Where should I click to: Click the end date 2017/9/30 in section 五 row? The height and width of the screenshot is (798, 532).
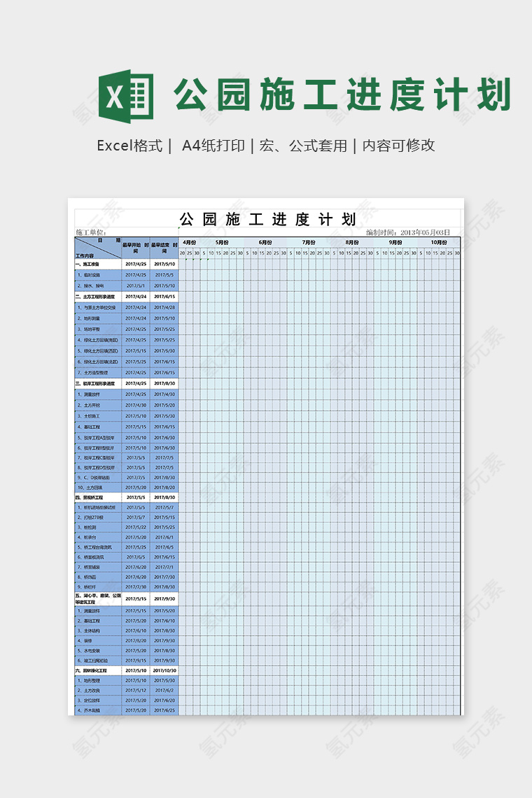pyautogui.click(x=164, y=599)
